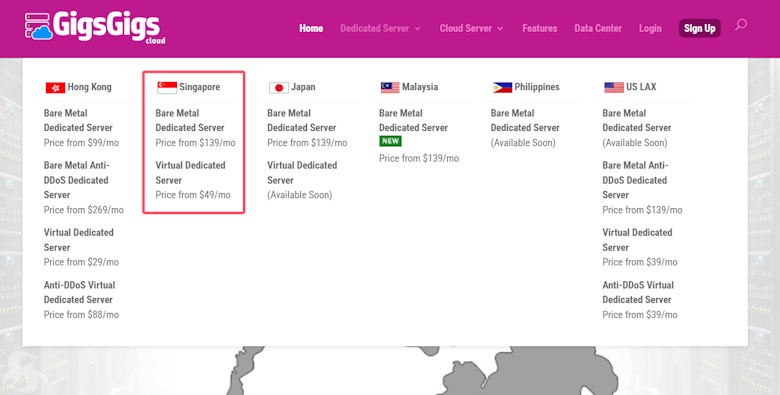Click the Malaysia flag icon
Viewport: 780px width, 395px height.
tap(390, 88)
